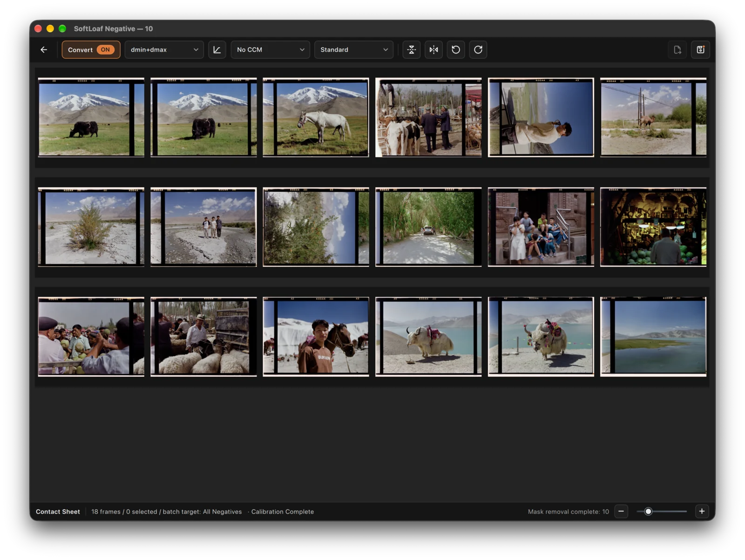Toggle the Convert ON switch
Screen dimensions: 745x560
tap(91, 50)
